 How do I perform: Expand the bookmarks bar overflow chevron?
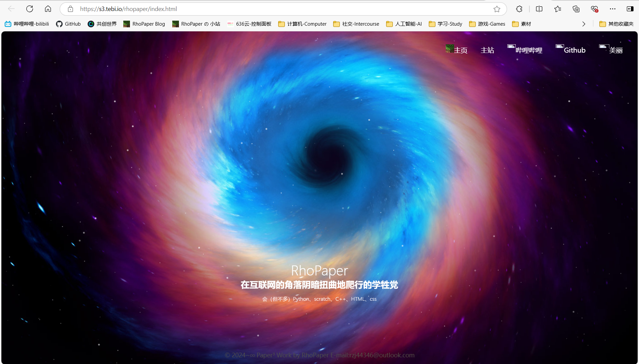click(584, 24)
